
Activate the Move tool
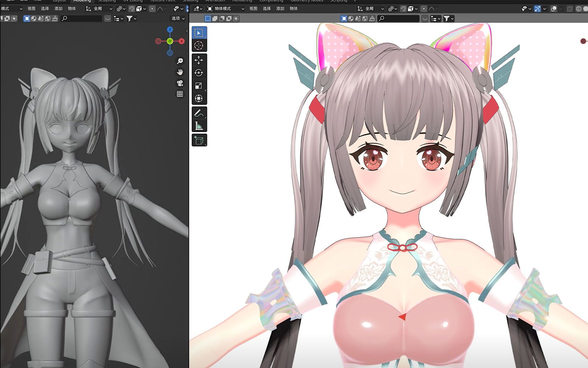point(199,60)
